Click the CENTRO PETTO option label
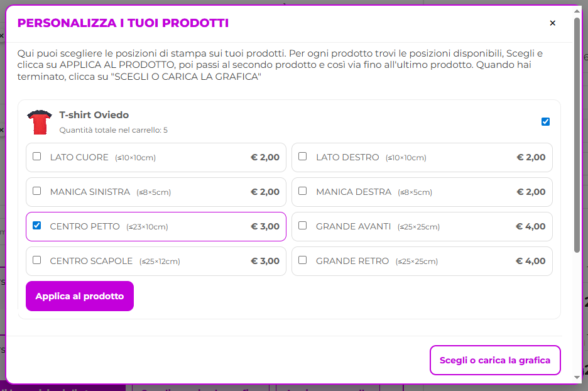Image resolution: width=588 pixels, height=391 pixels. [85, 226]
